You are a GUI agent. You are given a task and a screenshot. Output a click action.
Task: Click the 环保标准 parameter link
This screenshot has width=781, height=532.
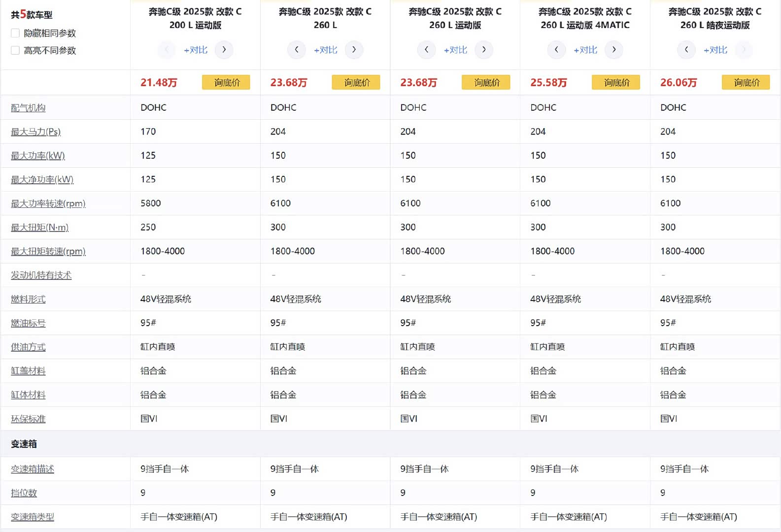point(28,419)
